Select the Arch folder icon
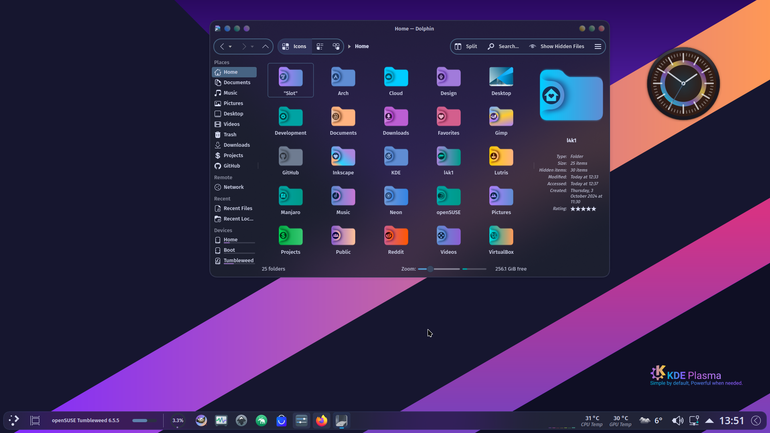This screenshot has height=433, width=770. (343, 78)
